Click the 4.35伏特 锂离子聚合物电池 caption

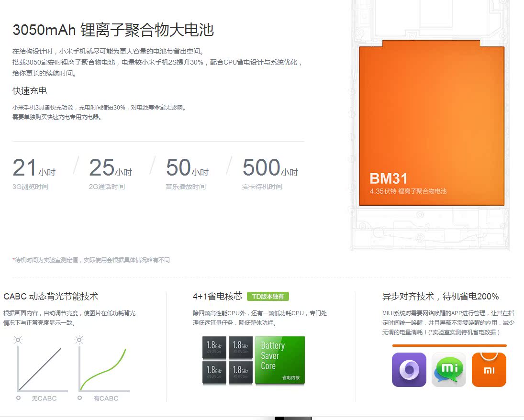pos(408,191)
